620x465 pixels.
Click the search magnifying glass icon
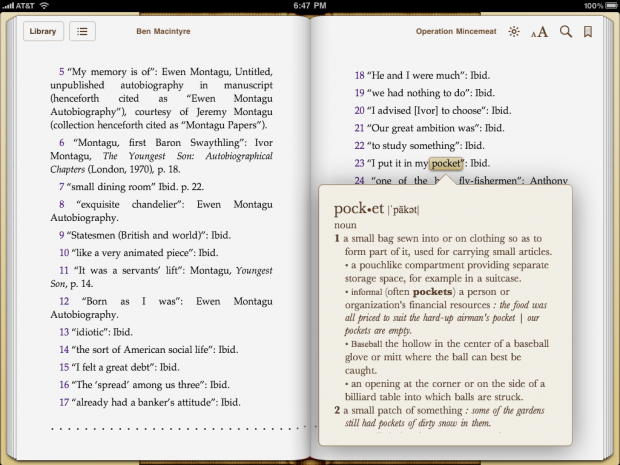(565, 32)
